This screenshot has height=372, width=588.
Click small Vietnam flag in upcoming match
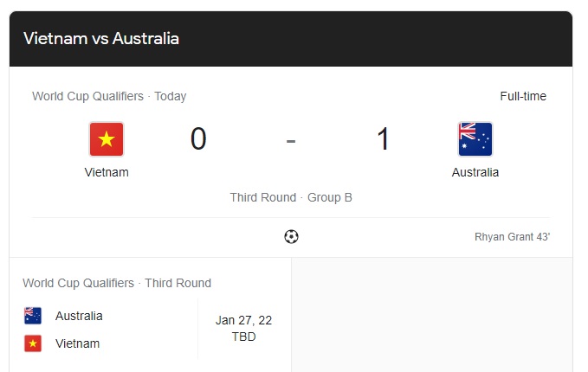point(33,343)
